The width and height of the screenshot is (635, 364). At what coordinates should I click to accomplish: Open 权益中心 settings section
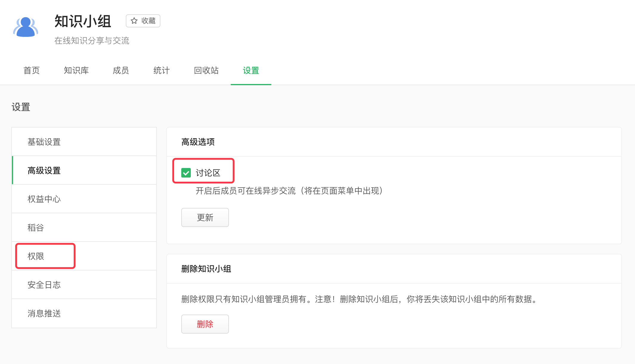pos(44,199)
